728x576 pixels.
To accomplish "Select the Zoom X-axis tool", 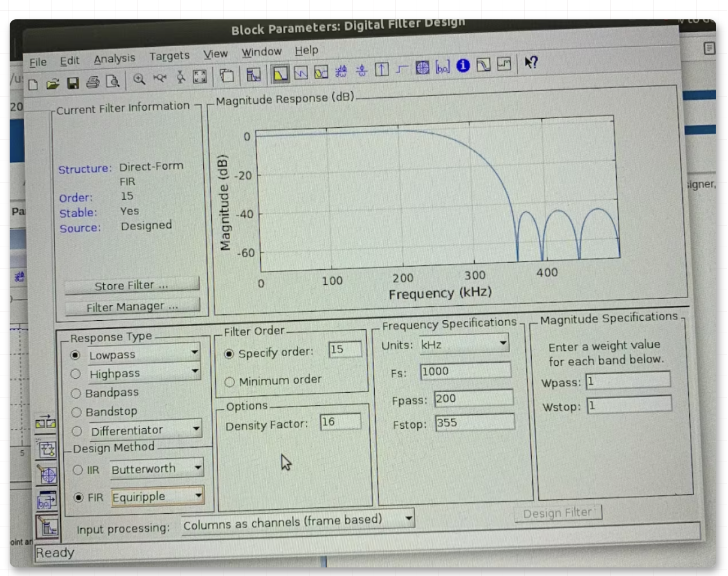I will (x=160, y=78).
